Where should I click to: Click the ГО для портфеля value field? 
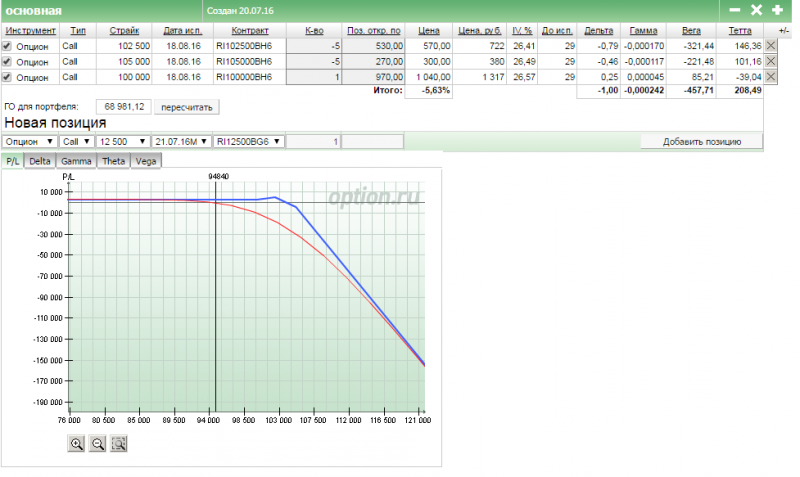click(123, 107)
